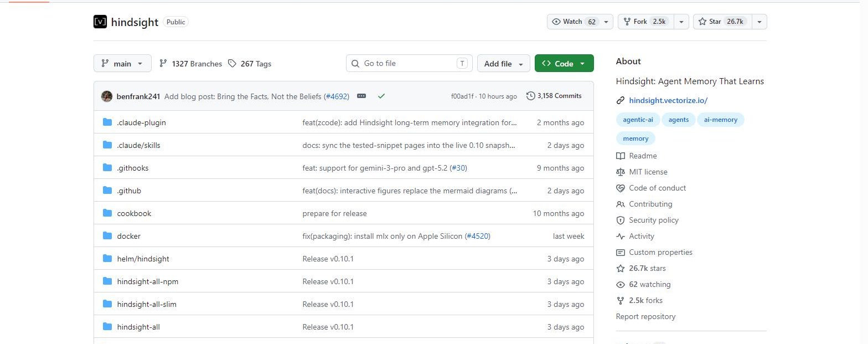Image resolution: width=868 pixels, height=344 pixels.
Task: Select the memory topic tag
Action: (x=635, y=138)
